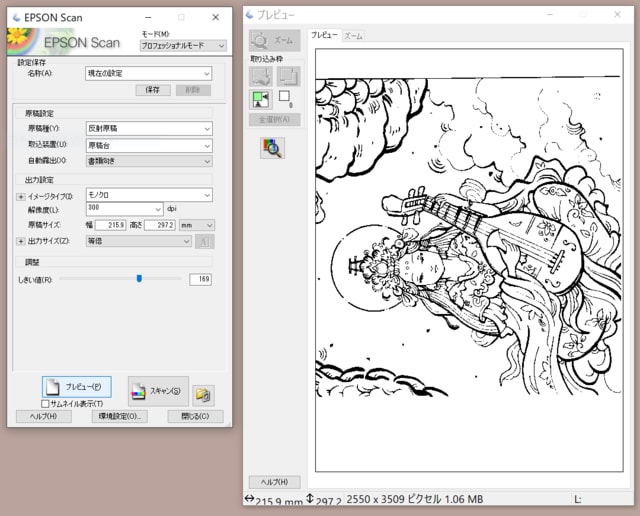
Task: Click the しきい値 threshold slider handle
Action: pos(139,279)
